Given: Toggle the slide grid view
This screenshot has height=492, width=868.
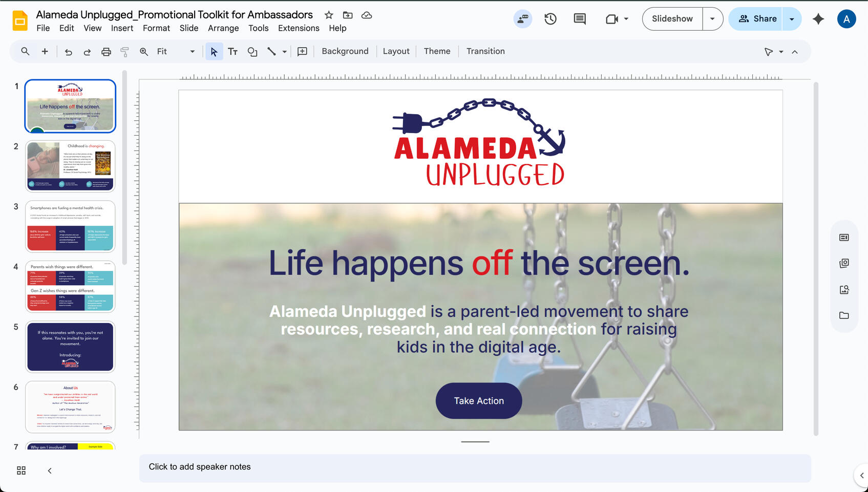Looking at the screenshot, I should click(21, 470).
